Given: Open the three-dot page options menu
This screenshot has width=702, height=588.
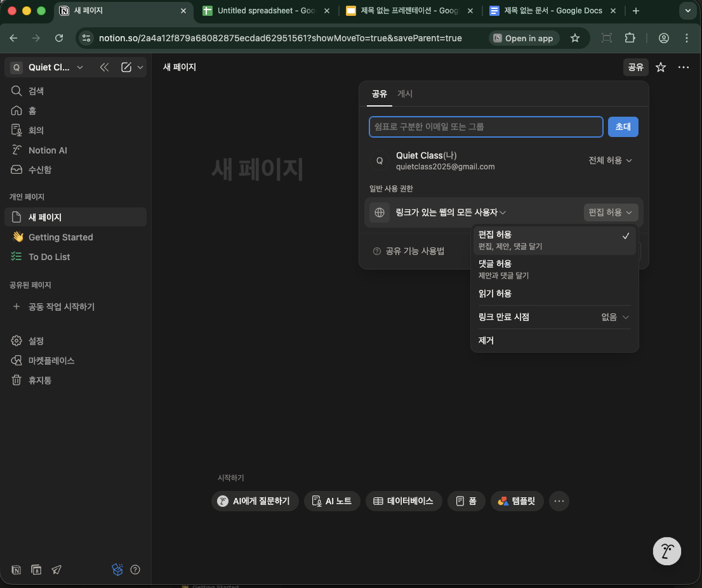Looking at the screenshot, I should (x=683, y=67).
